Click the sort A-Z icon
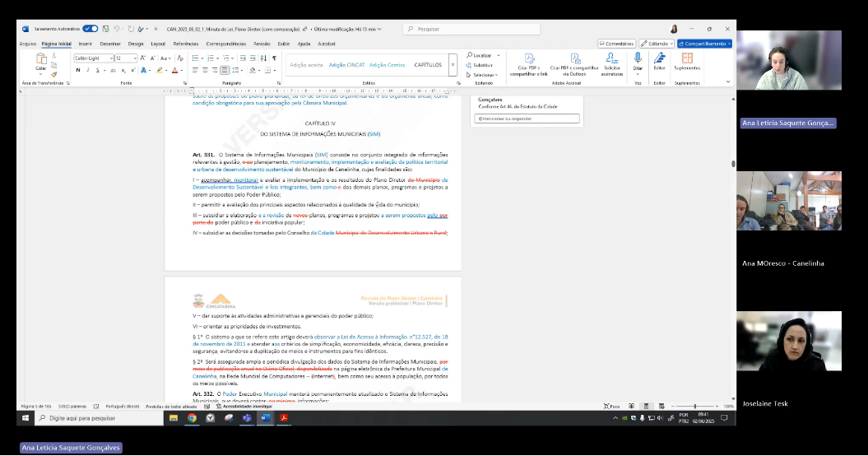 [263, 58]
